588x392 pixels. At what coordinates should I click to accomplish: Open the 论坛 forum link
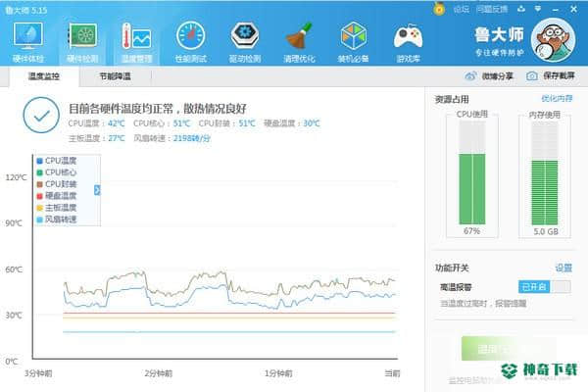point(461,9)
